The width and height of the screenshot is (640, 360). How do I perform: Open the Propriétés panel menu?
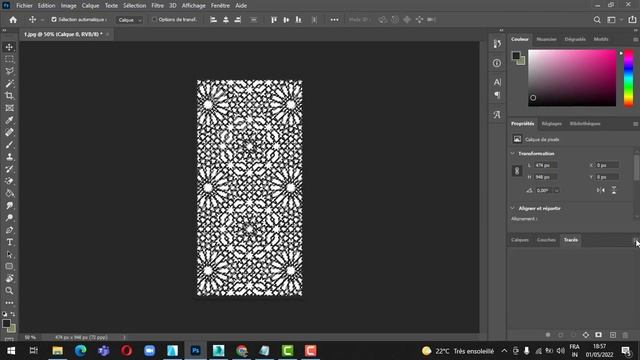(636, 124)
